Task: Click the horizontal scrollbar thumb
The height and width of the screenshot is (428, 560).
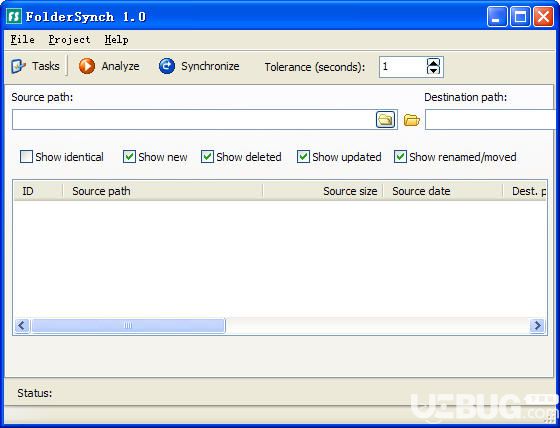Action: click(x=128, y=325)
